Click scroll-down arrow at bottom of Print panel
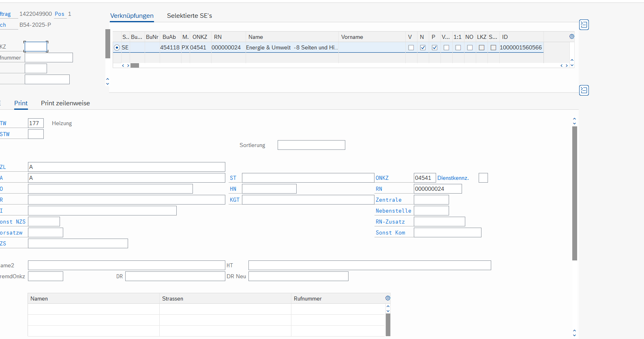The height and width of the screenshot is (339, 644). pyautogui.click(x=574, y=335)
